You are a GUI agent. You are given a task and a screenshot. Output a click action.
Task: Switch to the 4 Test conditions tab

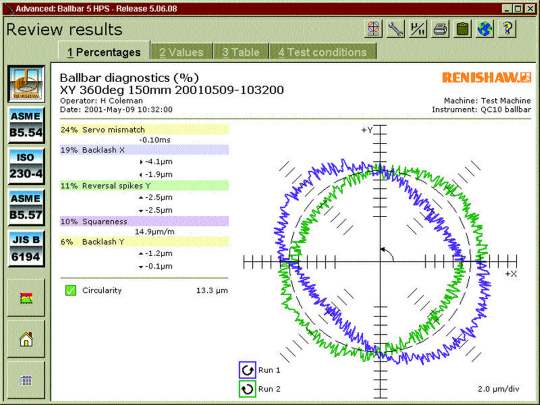tap(323, 52)
